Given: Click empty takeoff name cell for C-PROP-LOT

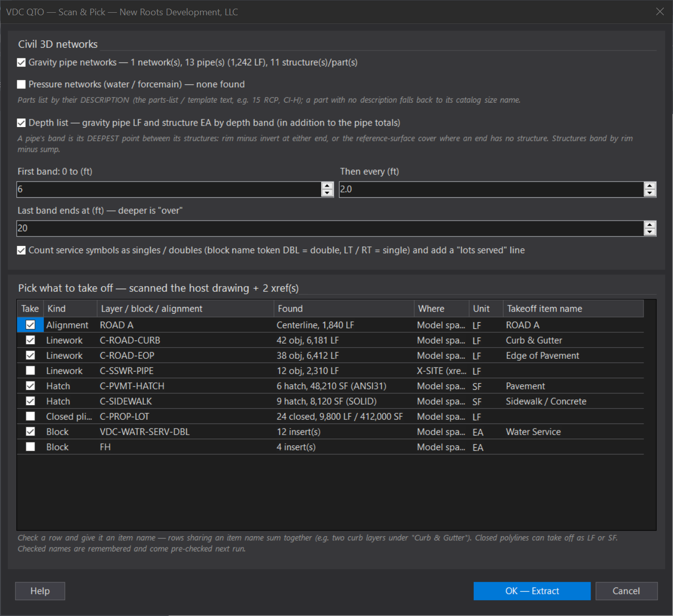Looking at the screenshot, I should click(x=573, y=416).
